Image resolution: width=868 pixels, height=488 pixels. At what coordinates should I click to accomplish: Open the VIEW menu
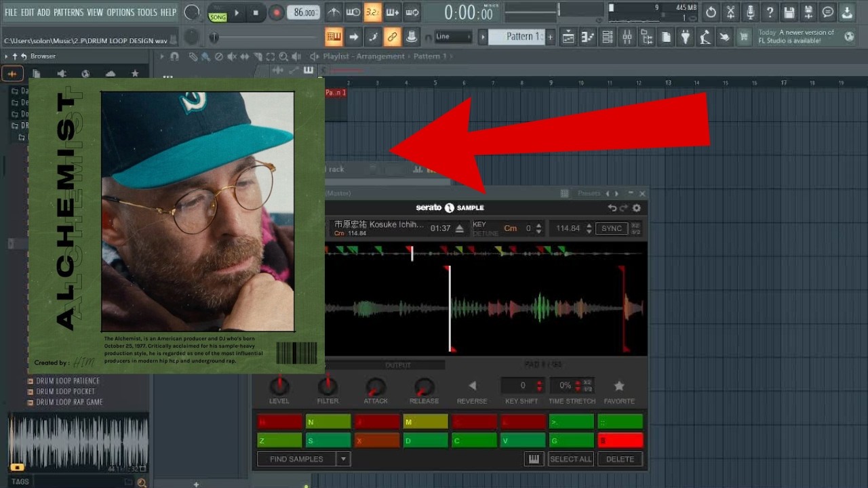[95, 12]
